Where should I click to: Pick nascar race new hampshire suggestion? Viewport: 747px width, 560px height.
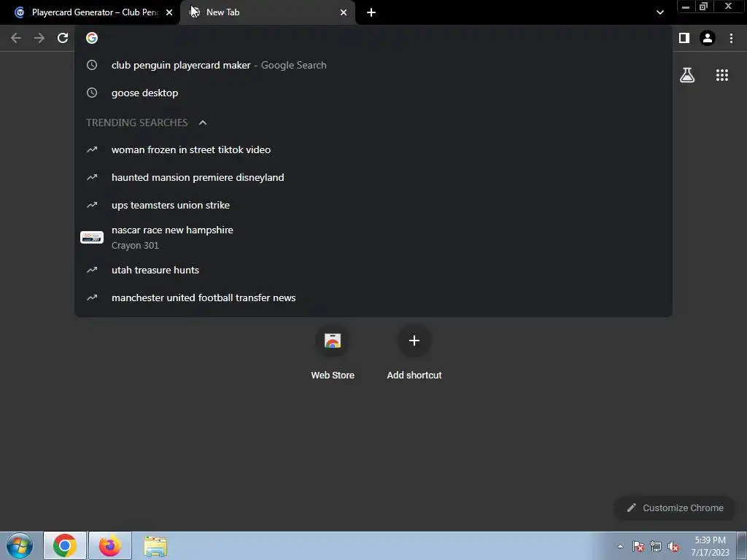click(373, 237)
